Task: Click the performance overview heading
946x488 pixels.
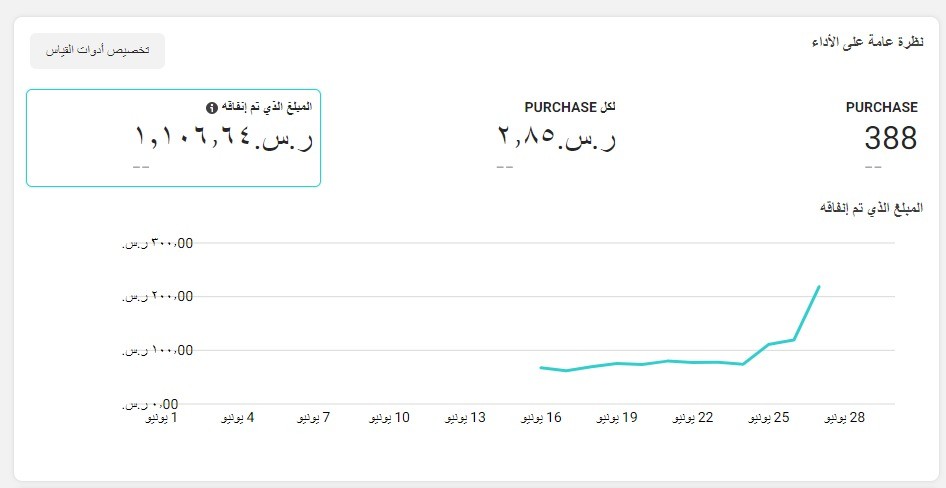Action: (x=867, y=43)
